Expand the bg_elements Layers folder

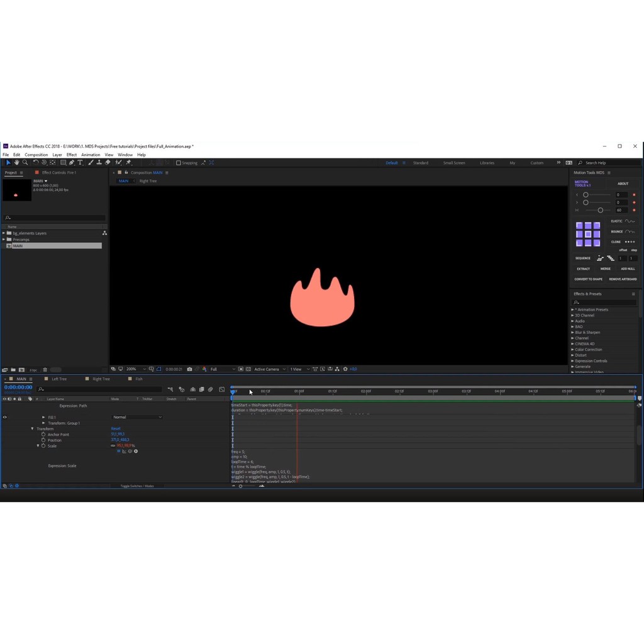pyautogui.click(x=4, y=233)
